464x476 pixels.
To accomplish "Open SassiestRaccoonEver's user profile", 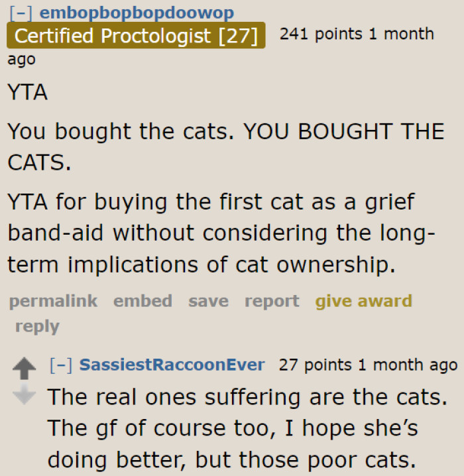I will click(x=172, y=365).
